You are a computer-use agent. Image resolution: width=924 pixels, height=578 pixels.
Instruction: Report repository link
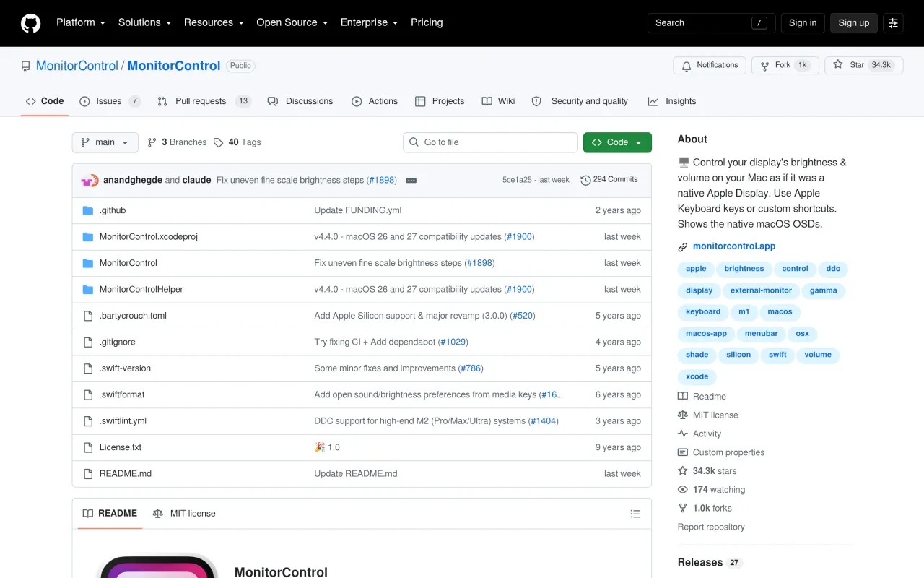[x=711, y=527]
